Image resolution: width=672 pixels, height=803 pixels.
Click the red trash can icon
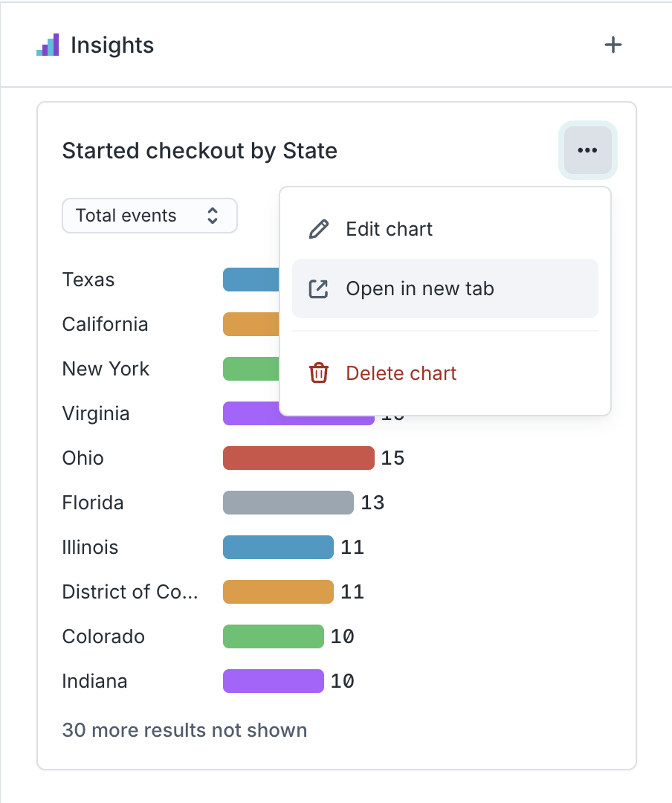pyautogui.click(x=318, y=373)
